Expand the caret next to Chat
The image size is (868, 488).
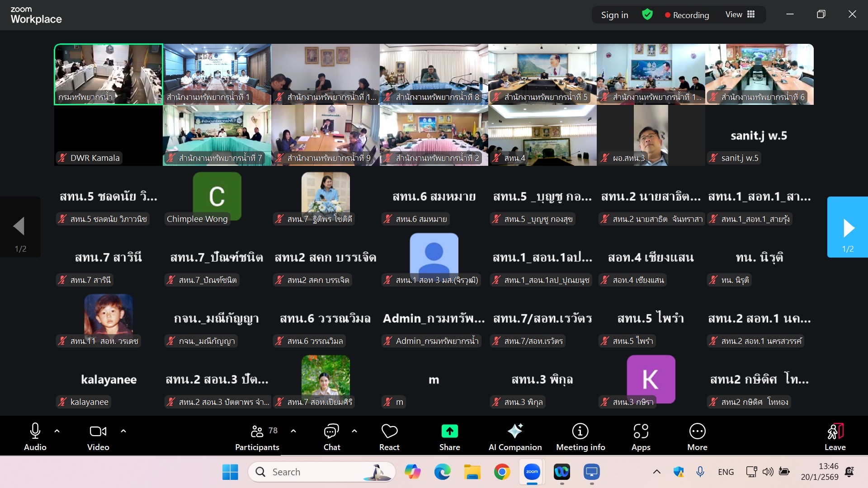[354, 431]
